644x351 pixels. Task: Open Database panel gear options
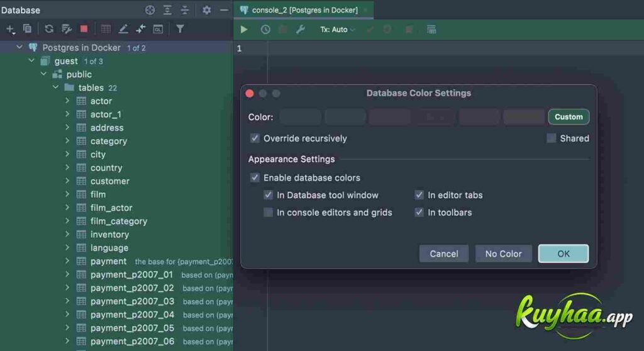pyautogui.click(x=206, y=10)
